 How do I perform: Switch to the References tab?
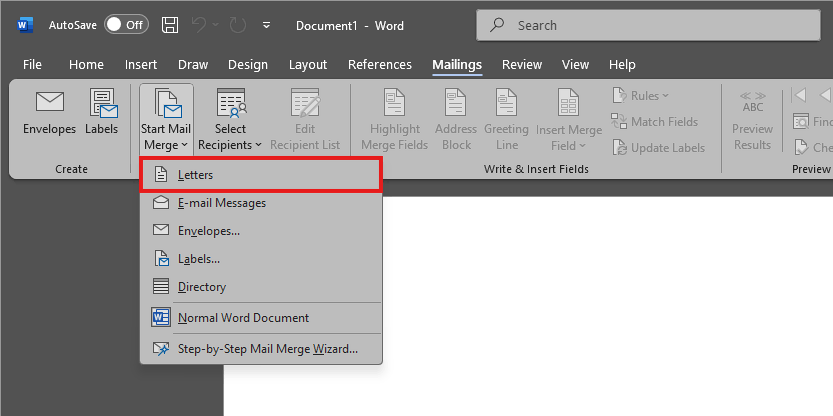tap(380, 65)
